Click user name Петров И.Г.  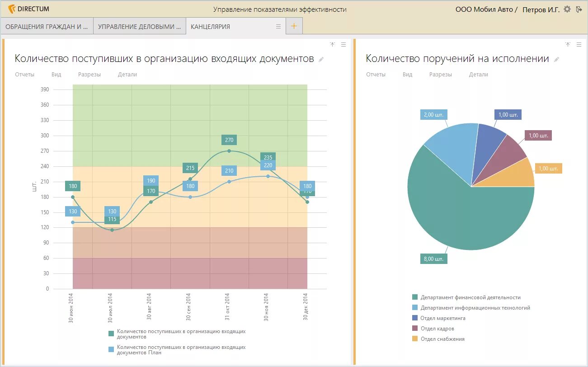tap(541, 9)
